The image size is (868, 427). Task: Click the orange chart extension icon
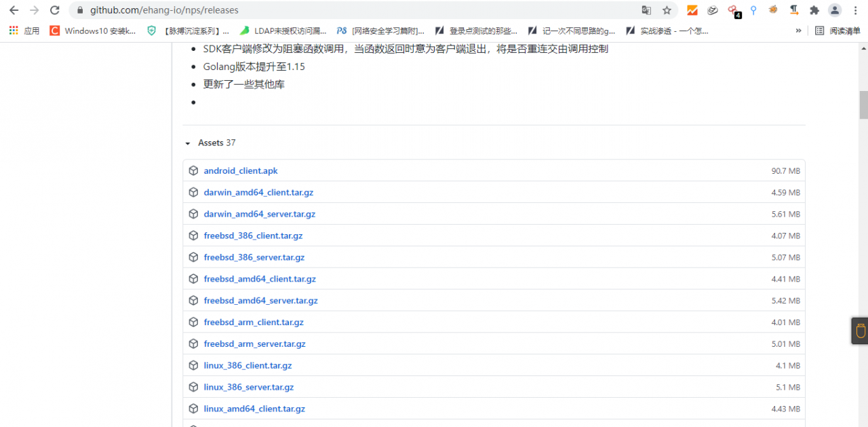point(692,10)
